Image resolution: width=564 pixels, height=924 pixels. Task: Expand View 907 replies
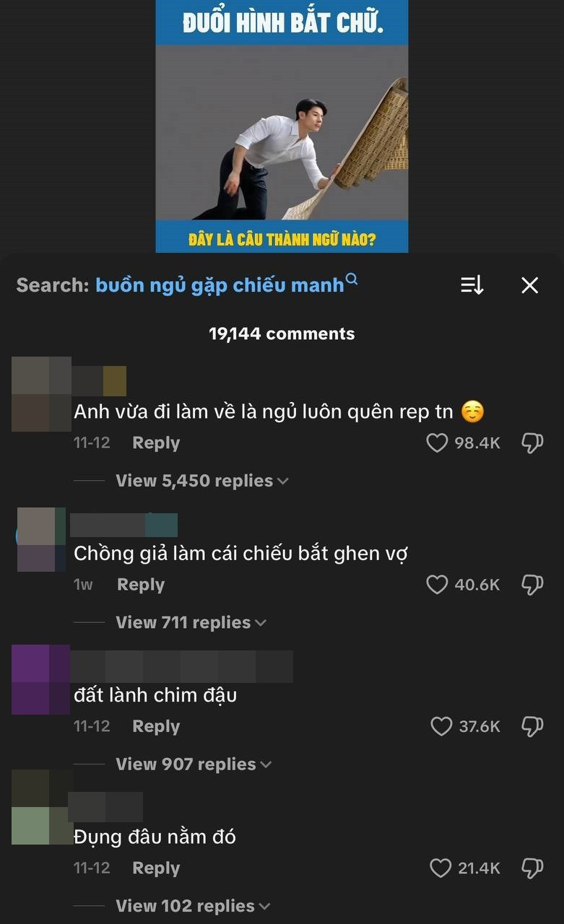click(x=194, y=764)
